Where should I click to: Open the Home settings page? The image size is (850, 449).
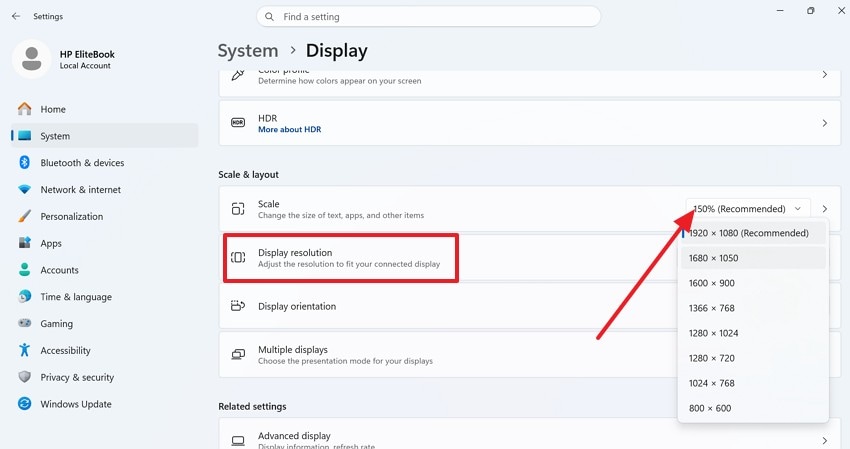coord(105,109)
